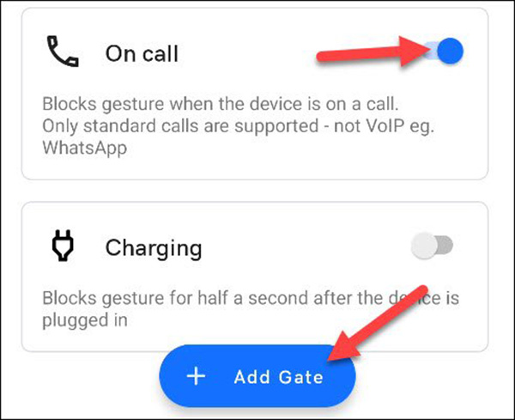Open the On call gate card

[255, 94]
